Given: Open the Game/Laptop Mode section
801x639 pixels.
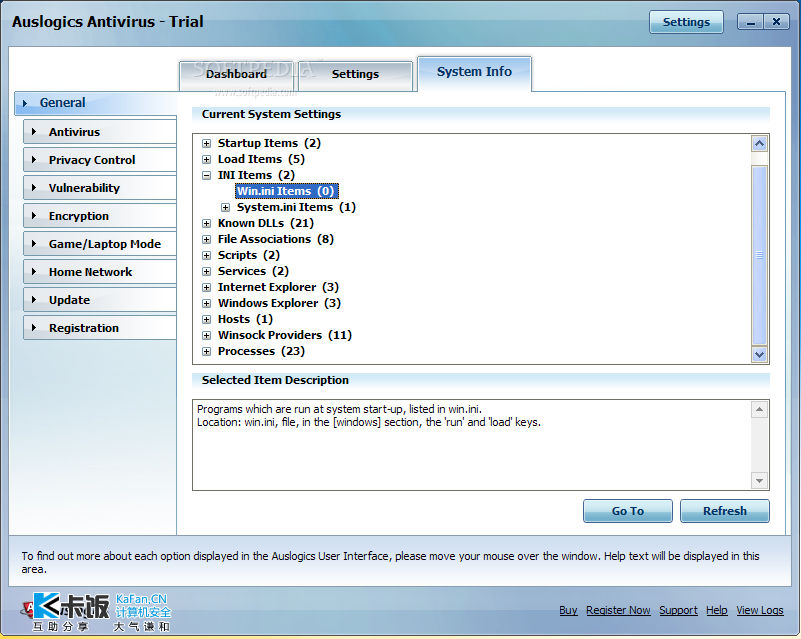Looking at the screenshot, I should coord(100,244).
